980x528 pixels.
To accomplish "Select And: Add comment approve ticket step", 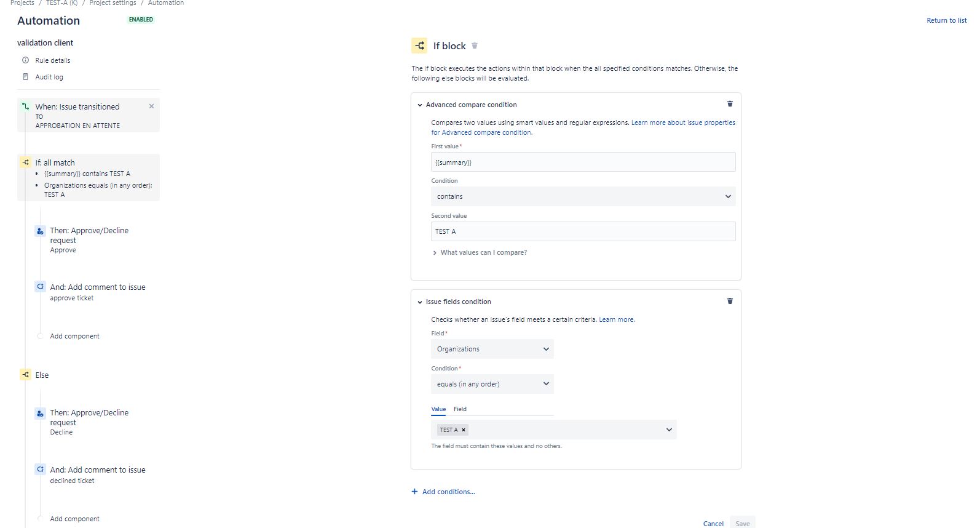I will pos(98,292).
